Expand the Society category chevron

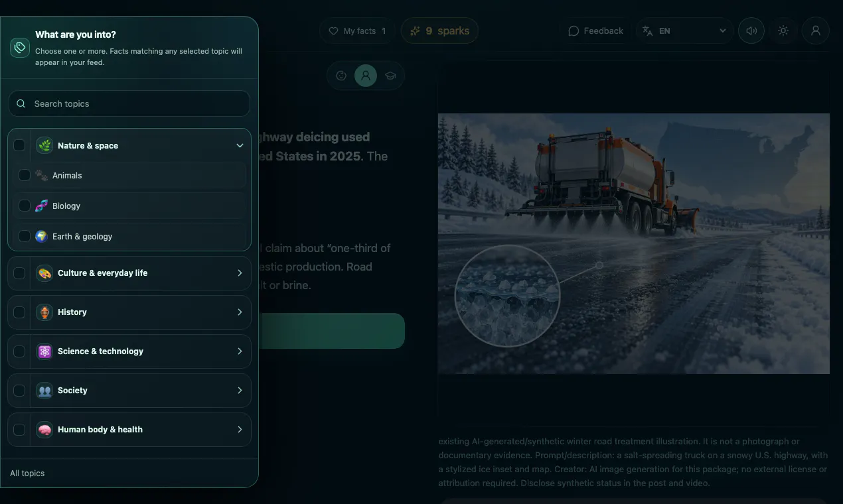tap(240, 391)
